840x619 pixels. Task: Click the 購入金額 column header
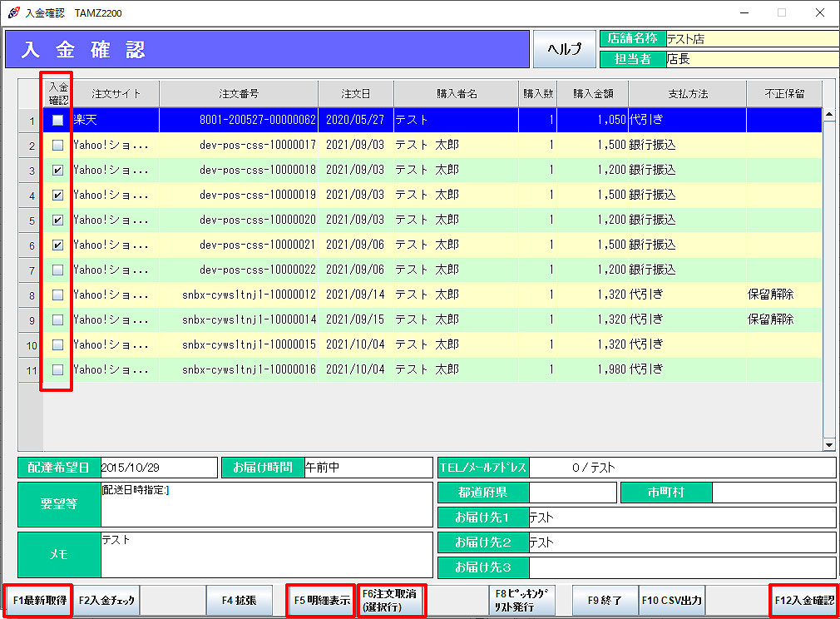pyautogui.click(x=592, y=94)
